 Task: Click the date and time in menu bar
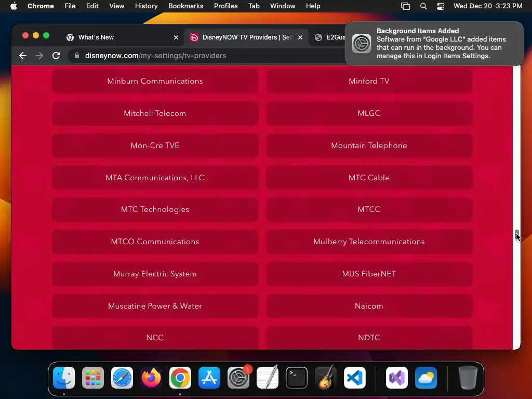click(488, 6)
